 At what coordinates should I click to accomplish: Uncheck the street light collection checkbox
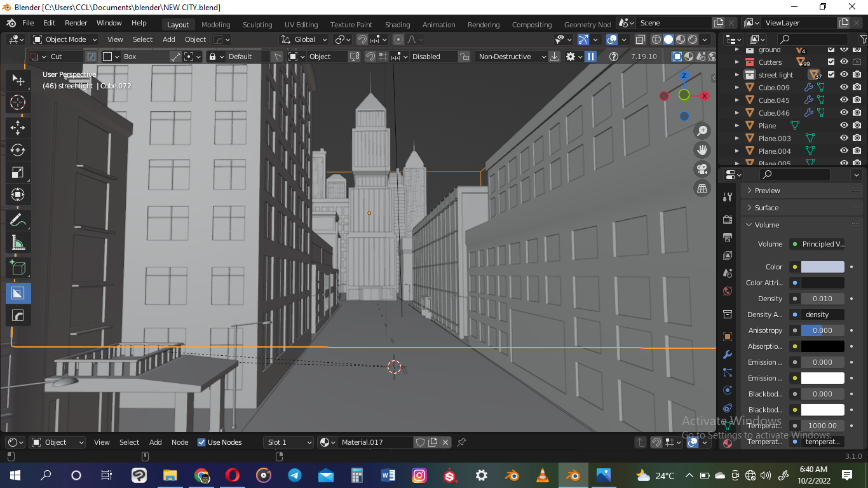(x=831, y=75)
